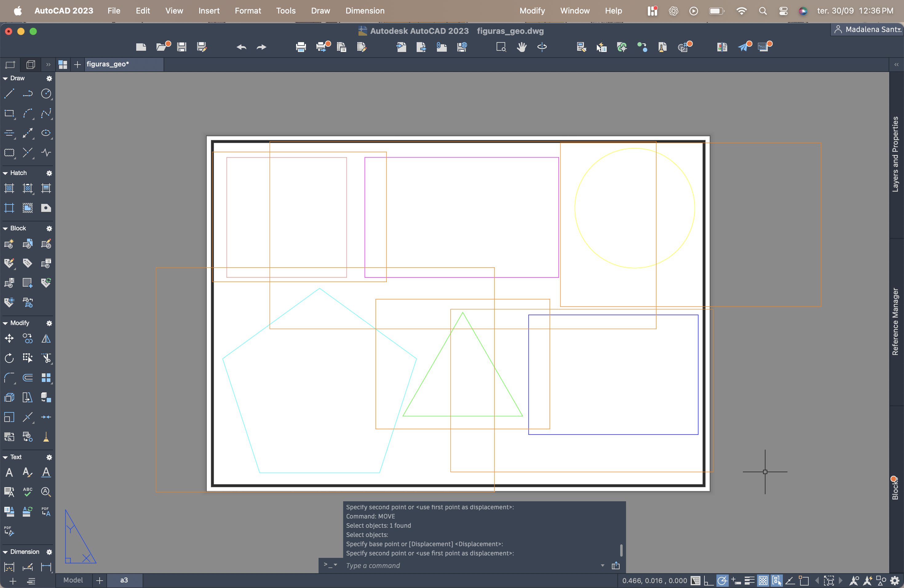This screenshot has height=588, width=904.
Task: Click the Move tool in Modify panel
Action: pos(9,338)
